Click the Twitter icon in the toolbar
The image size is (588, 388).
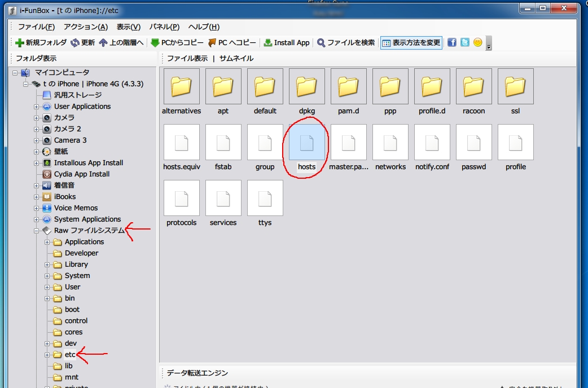point(465,42)
